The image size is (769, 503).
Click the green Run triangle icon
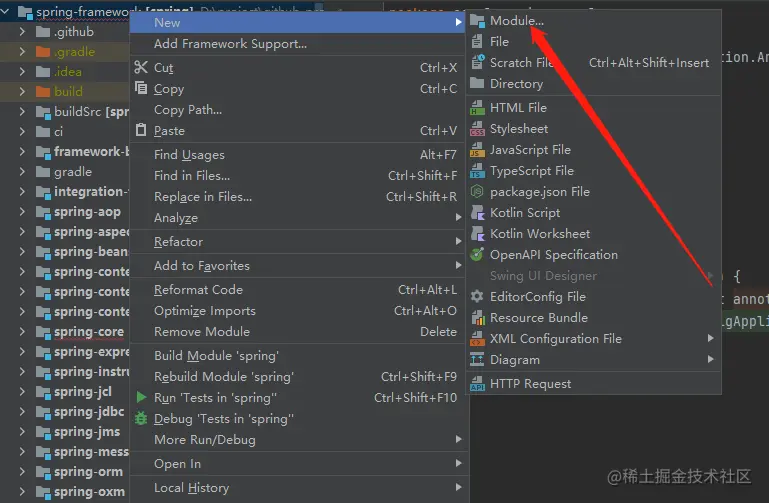(141, 397)
